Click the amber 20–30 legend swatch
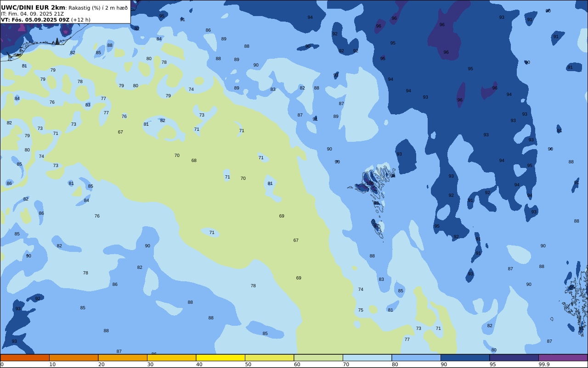This screenshot has width=588, height=368. (123, 357)
